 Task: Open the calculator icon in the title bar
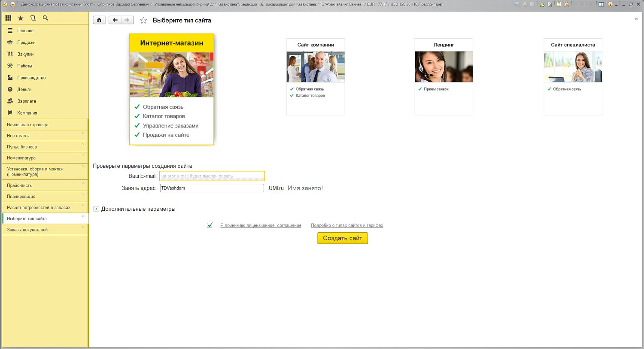coord(559,4)
